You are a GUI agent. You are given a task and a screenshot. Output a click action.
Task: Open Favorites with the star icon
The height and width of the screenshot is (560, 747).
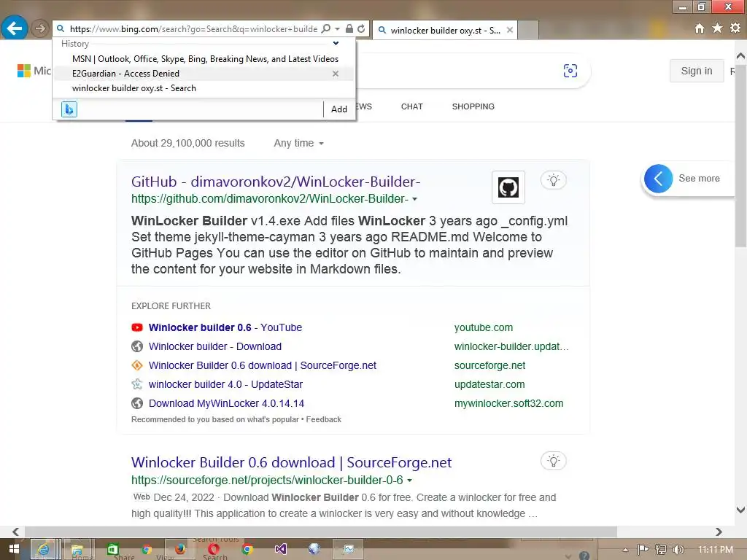click(x=717, y=28)
